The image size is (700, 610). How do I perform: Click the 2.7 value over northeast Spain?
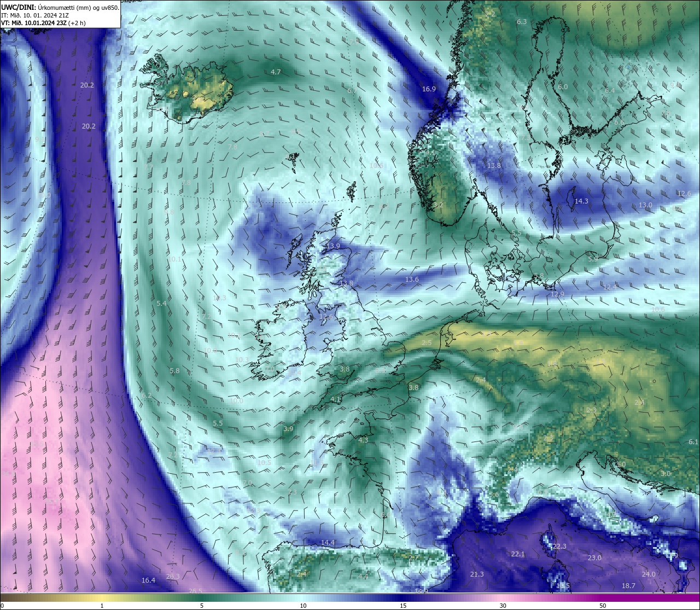[x=413, y=558]
